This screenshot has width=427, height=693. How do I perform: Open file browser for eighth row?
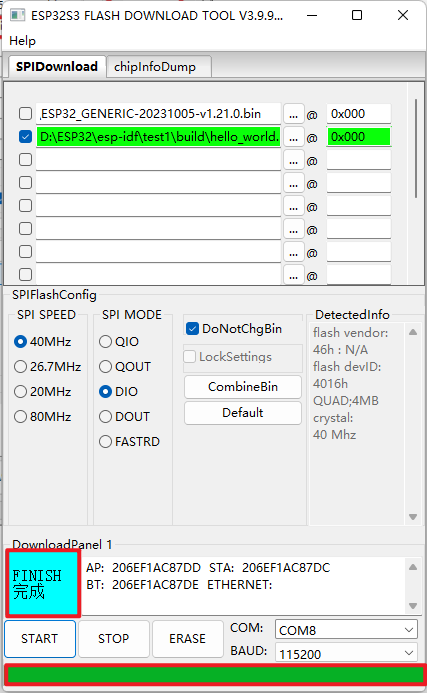(x=294, y=274)
